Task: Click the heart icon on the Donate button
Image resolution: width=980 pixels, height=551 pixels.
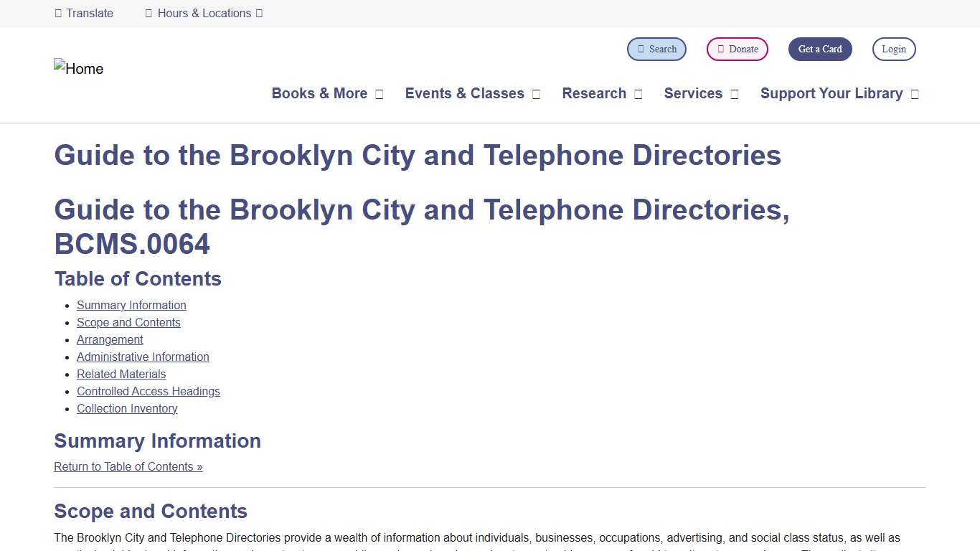Action: click(x=720, y=49)
